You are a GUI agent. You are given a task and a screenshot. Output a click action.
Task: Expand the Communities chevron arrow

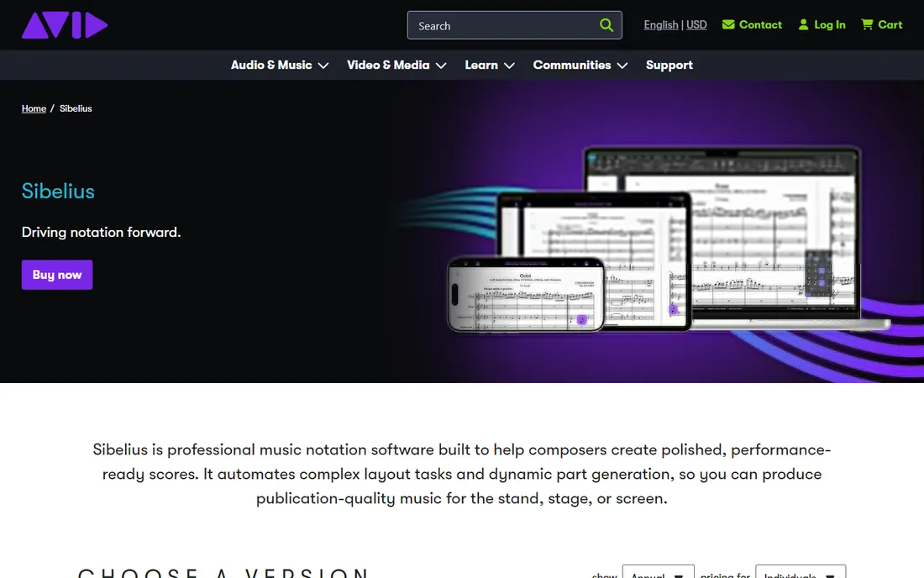click(x=622, y=66)
